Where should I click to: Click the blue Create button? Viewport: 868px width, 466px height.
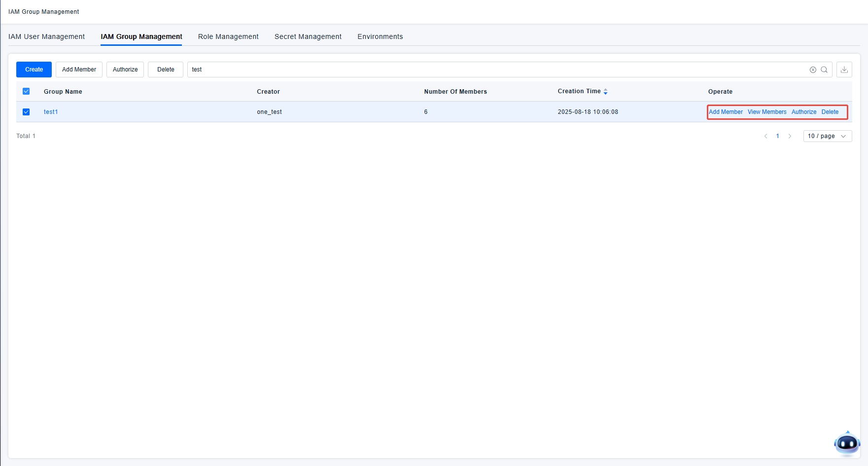[34, 70]
